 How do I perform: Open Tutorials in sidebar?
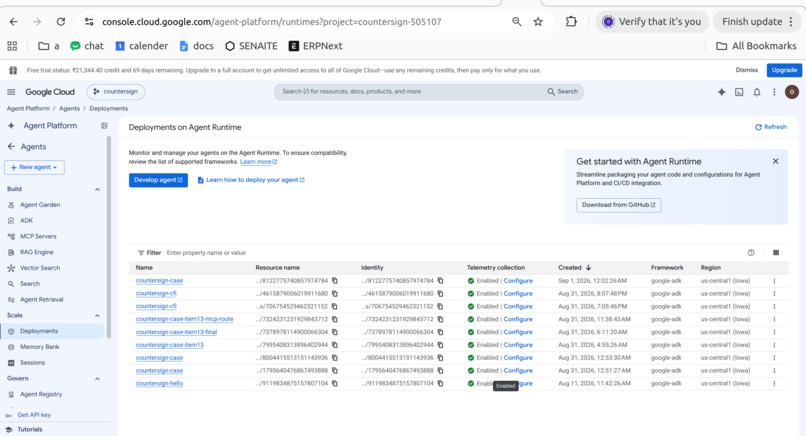[30, 429]
